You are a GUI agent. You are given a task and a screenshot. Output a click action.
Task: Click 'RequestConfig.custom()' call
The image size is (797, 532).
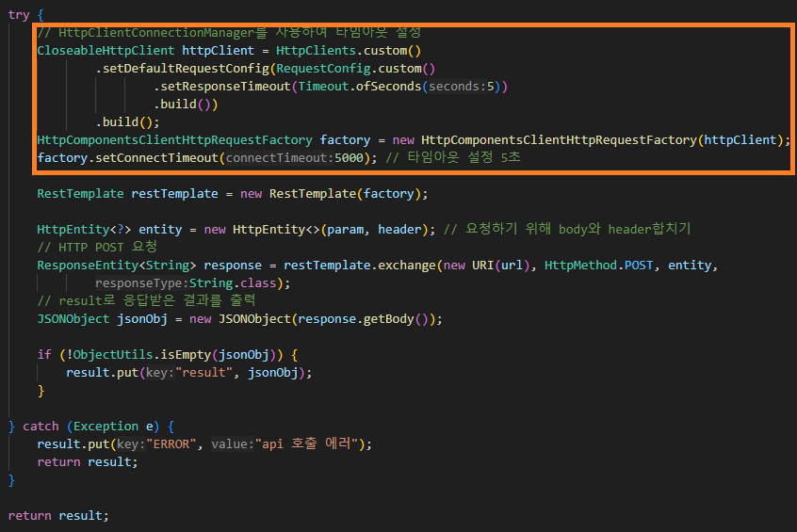click(356, 69)
